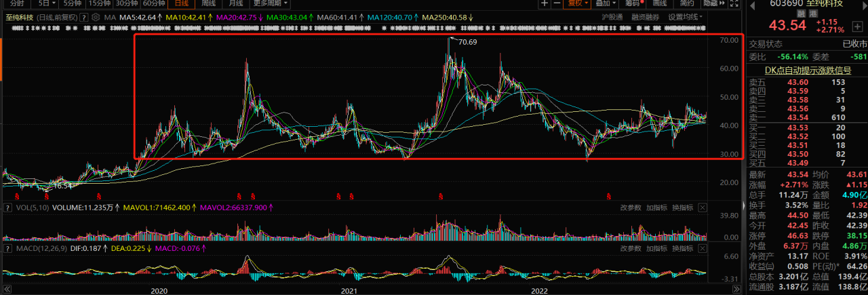The width and height of the screenshot is (868, 295).
Task: Click the zoom-in plus icon in the top toolbar
Action: pos(545,3)
